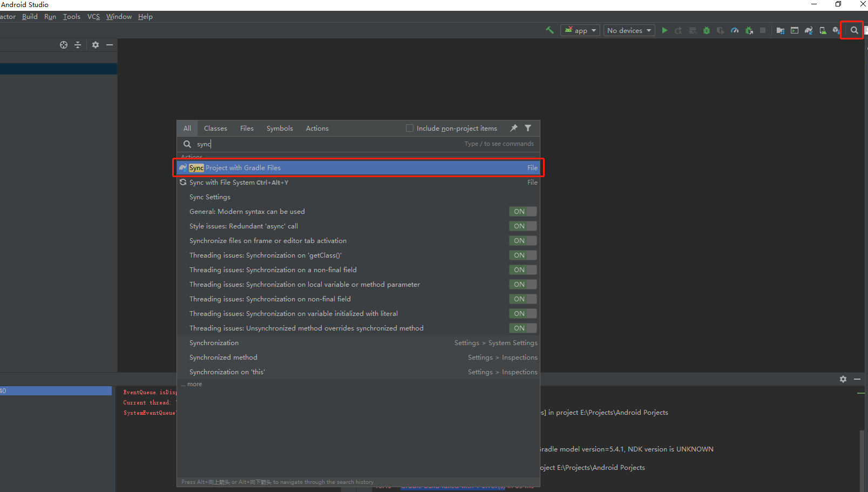Open the Tools menu
Viewport: 868px width, 492px height.
tap(71, 17)
